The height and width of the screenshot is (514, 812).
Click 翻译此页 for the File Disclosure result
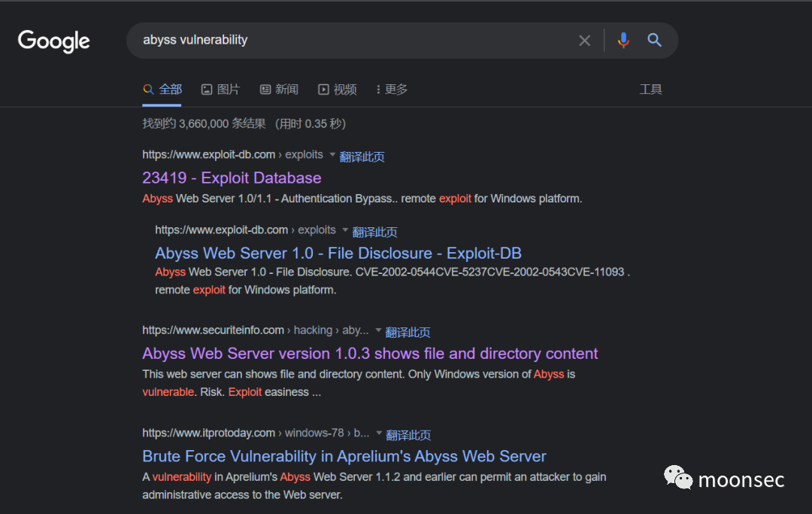375,232
